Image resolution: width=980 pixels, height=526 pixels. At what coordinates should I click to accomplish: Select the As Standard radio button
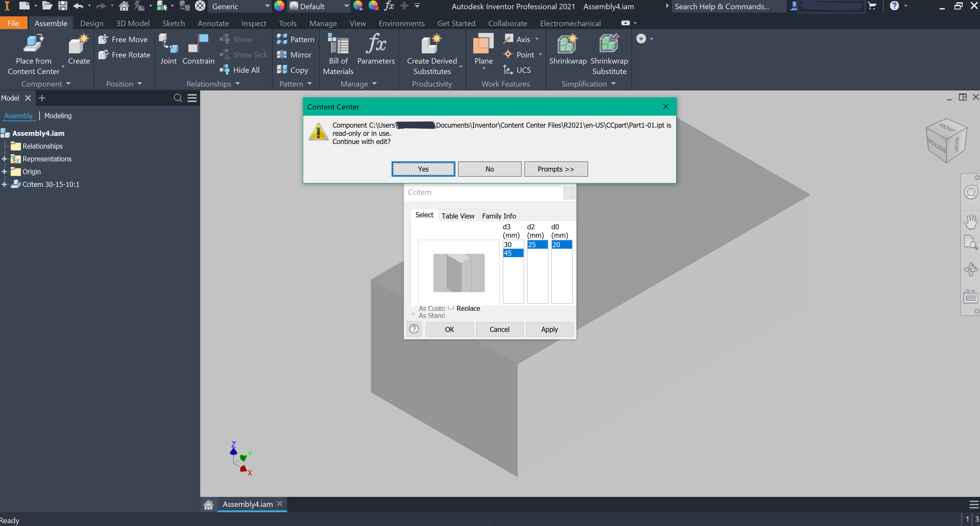click(413, 314)
